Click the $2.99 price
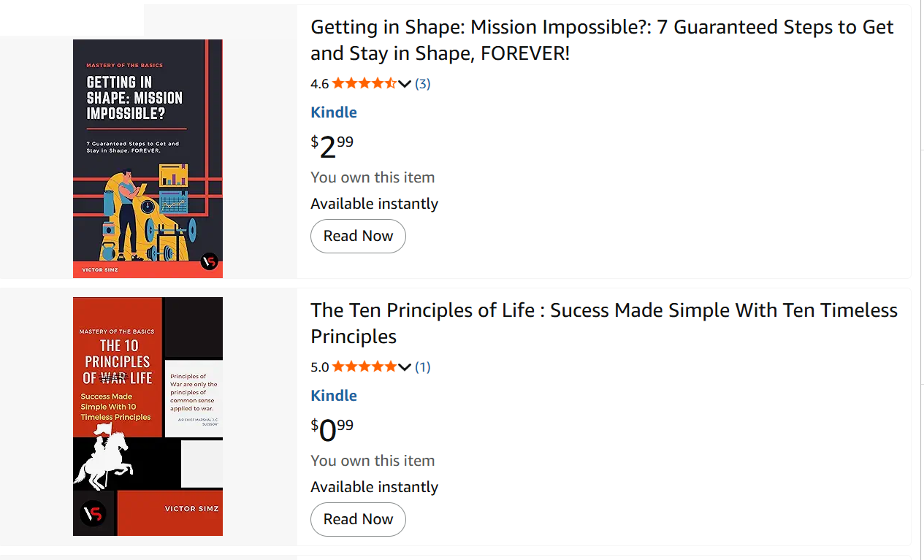Image resolution: width=924 pixels, height=560 pixels. (x=332, y=146)
